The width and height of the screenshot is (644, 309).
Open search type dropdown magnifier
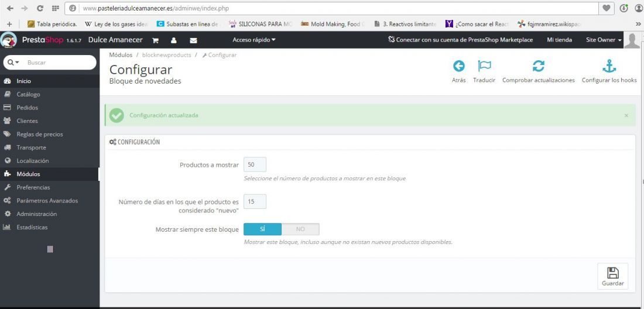click(x=13, y=63)
